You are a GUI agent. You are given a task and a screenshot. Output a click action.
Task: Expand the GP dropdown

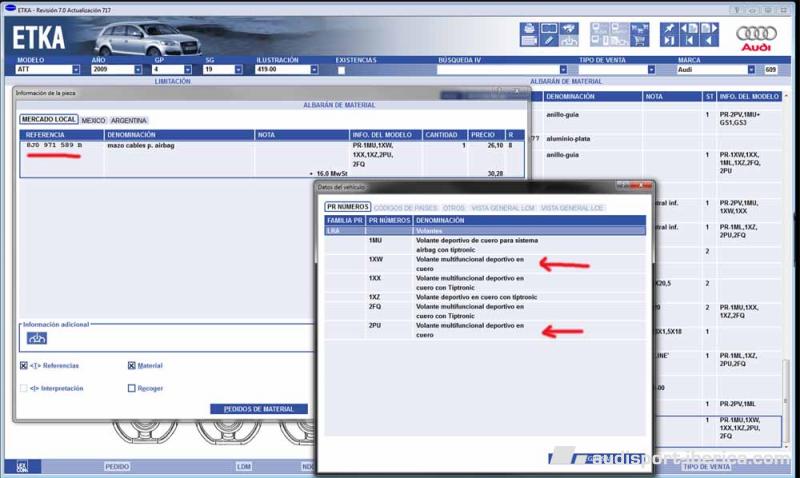188,69
